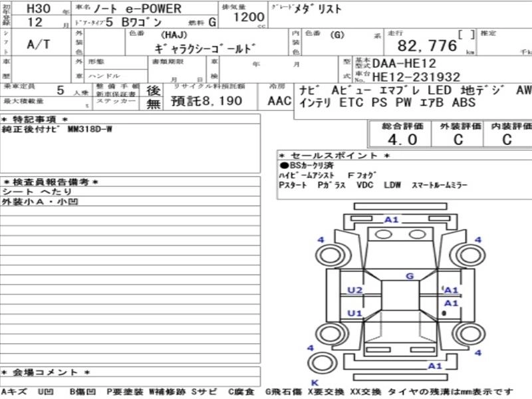Click the grade name "メダリスト"
This screenshot has width=532, height=399.
pyautogui.click(x=317, y=9)
